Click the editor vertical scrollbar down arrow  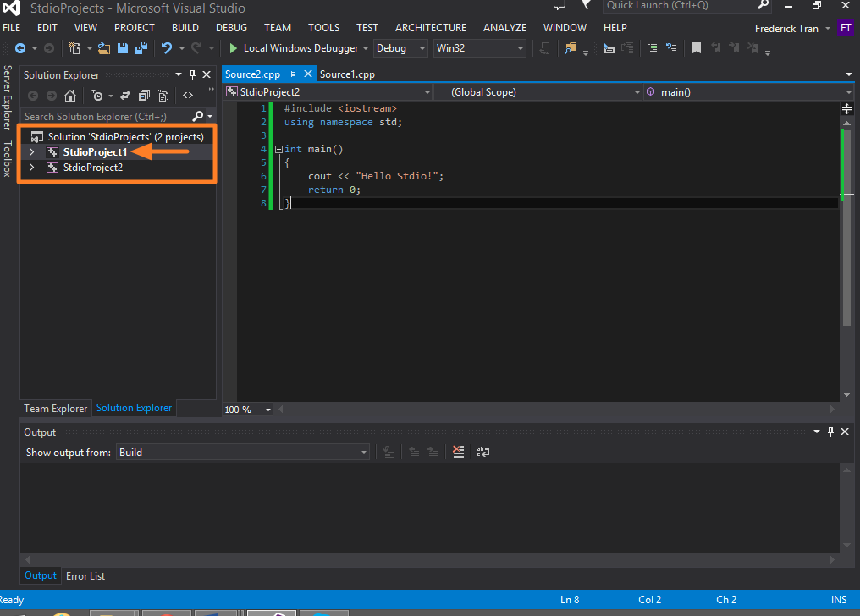(846, 394)
